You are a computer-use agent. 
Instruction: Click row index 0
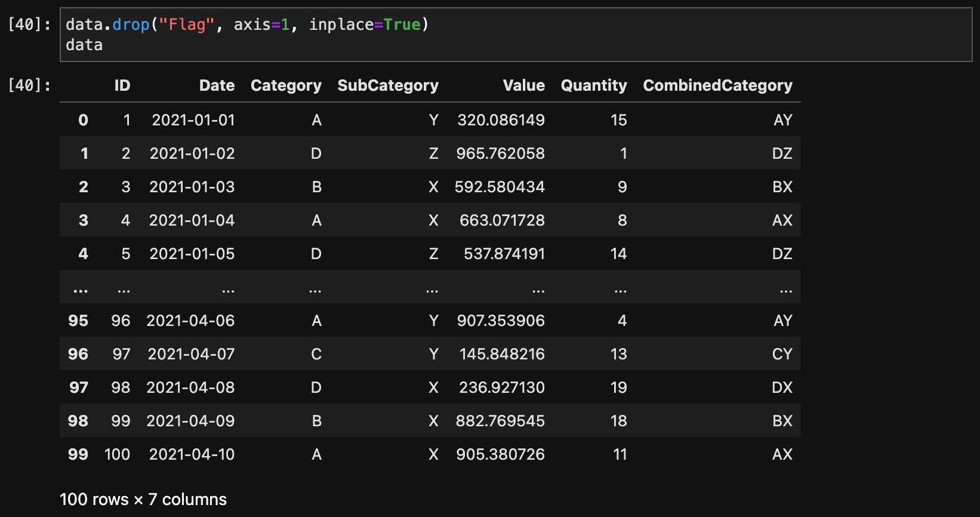click(83, 120)
